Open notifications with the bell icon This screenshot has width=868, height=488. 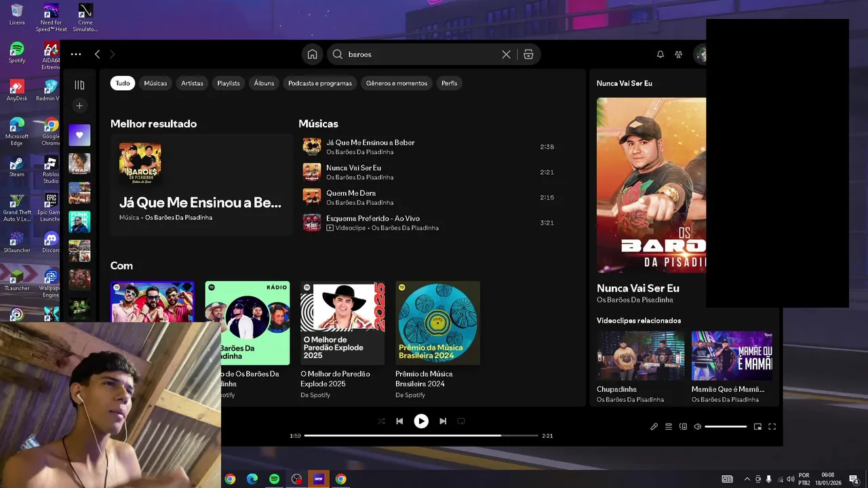point(660,54)
